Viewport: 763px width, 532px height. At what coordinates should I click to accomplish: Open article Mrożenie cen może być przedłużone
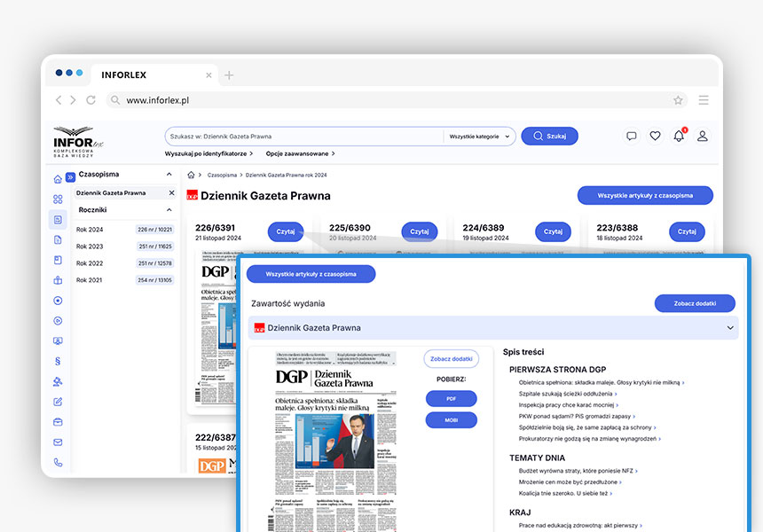570,482
